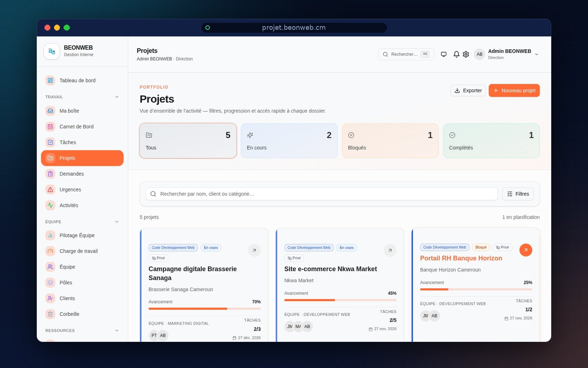
Task: Click PT avatar on Brasserie Sanaga card
Action: pyautogui.click(x=154, y=335)
